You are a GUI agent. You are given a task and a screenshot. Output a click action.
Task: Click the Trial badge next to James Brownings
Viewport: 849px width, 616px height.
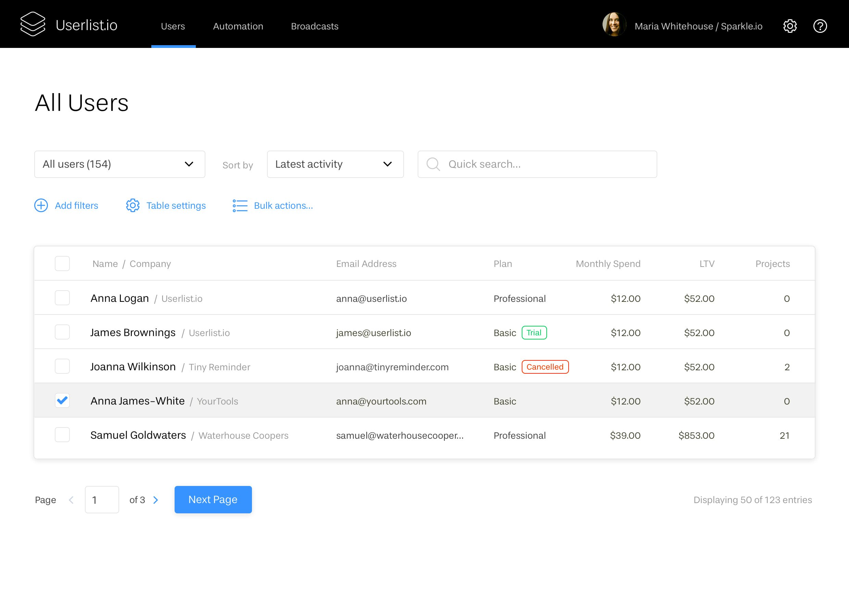coord(534,332)
